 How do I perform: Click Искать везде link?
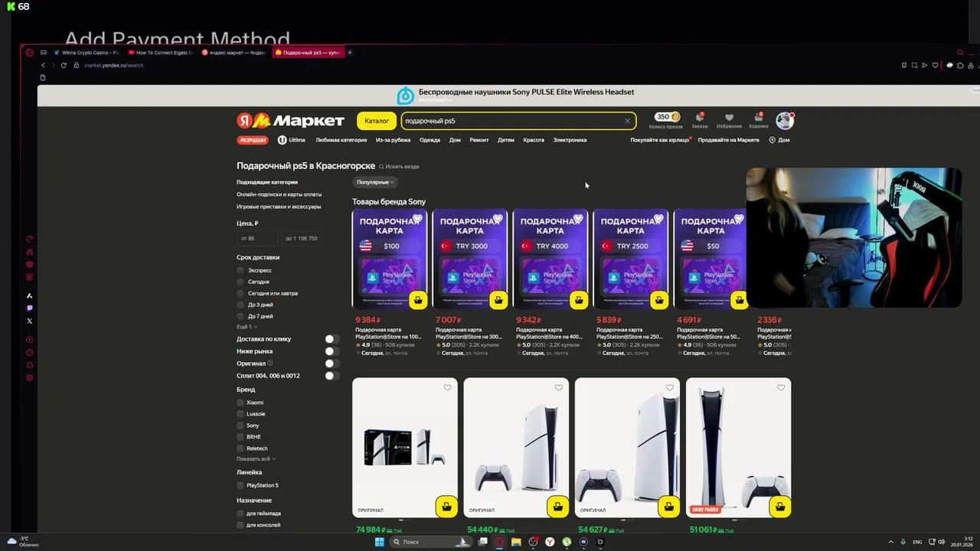(x=399, y=166)
